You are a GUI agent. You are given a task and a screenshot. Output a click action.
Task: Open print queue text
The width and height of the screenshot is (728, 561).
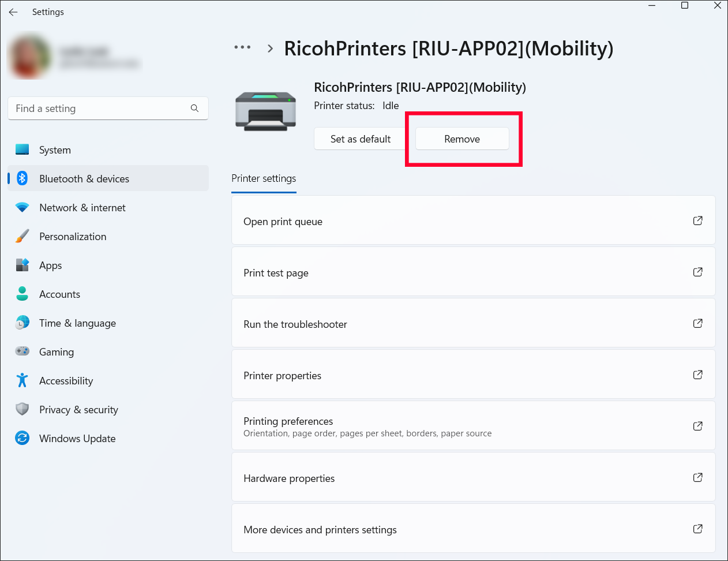tap(283, 222)
